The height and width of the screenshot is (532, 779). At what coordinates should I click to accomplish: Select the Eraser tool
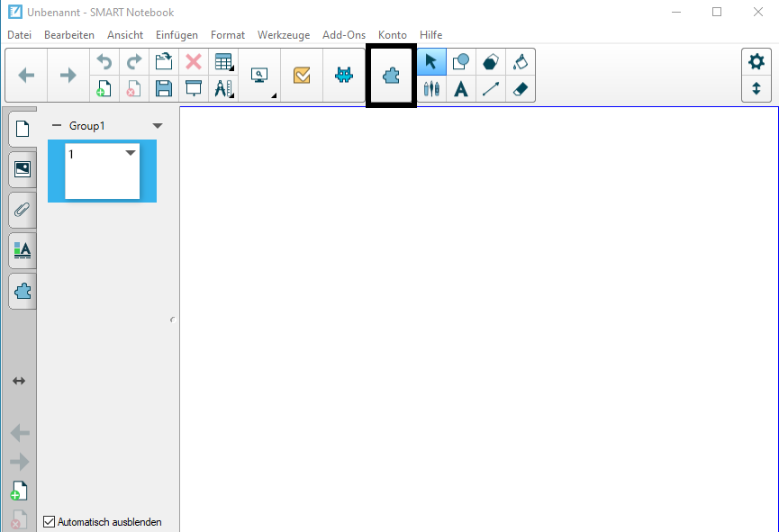pyautogui.click(x=520, y=89)
